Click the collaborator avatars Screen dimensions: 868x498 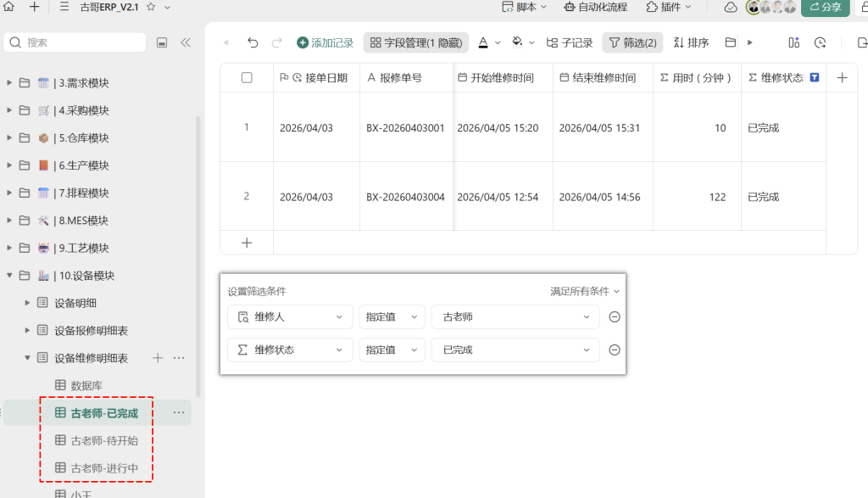point(771,7)
